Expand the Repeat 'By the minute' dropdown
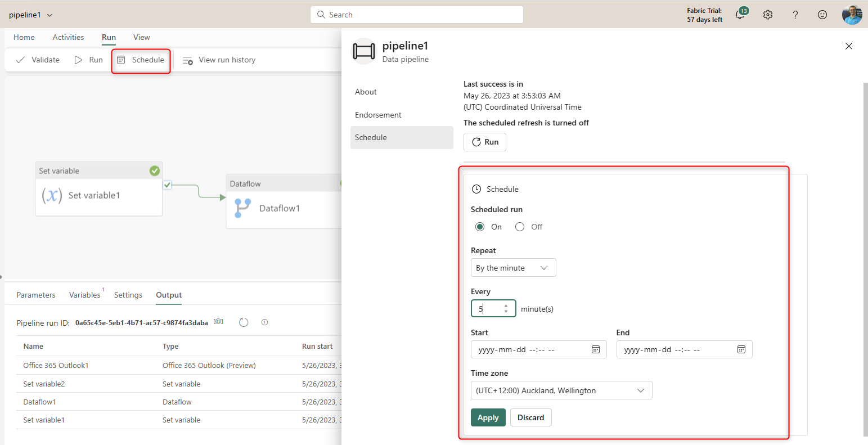Viewport: 868px width, 445px height. coord(513,268)
